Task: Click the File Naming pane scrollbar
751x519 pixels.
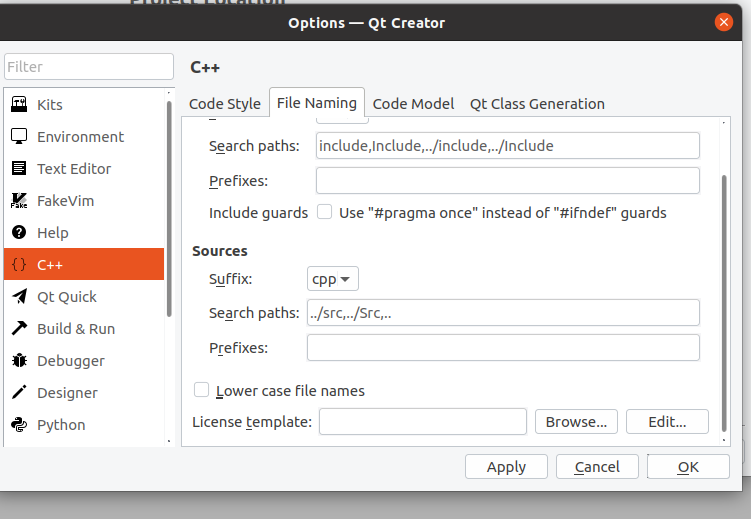Action: coord(724,304)
